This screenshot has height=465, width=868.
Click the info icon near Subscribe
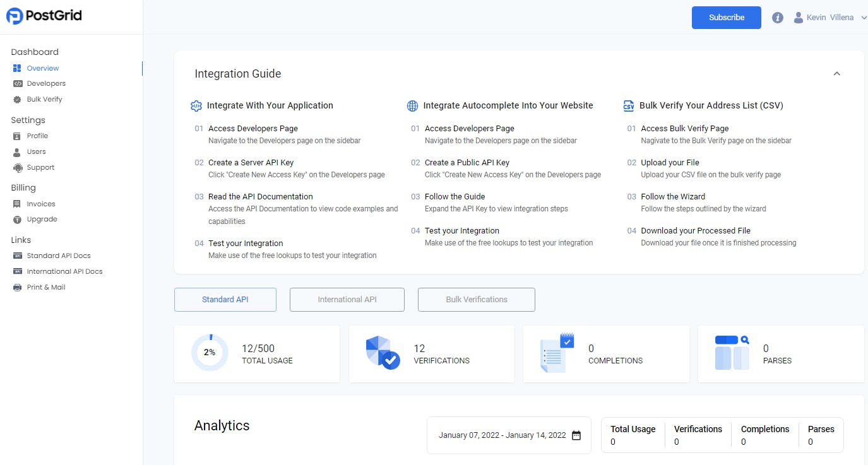[777, 18]
